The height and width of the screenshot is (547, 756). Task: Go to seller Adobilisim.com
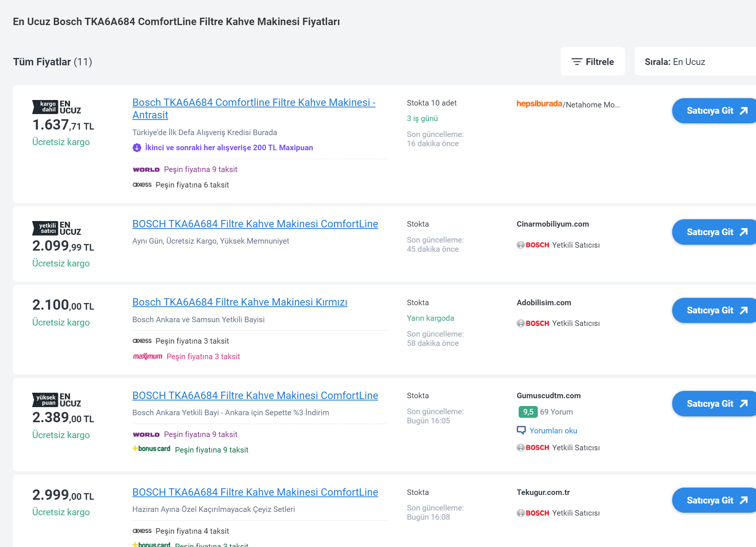click(714, 310)
